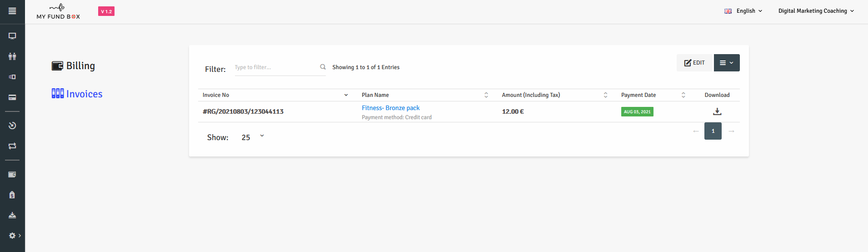Open the Fitness- Bronze pack plan link
Screen dimensions: 868x252
[390, 108]
